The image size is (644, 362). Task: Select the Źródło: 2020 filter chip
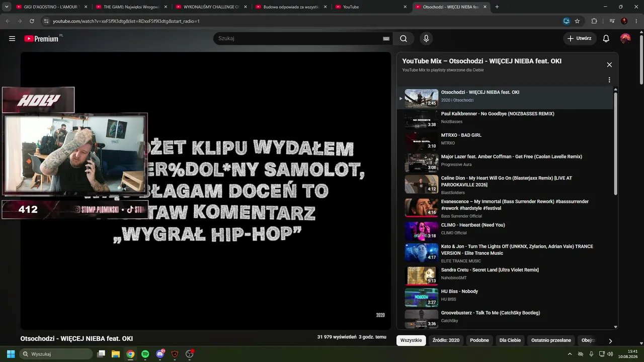point(446,340)
